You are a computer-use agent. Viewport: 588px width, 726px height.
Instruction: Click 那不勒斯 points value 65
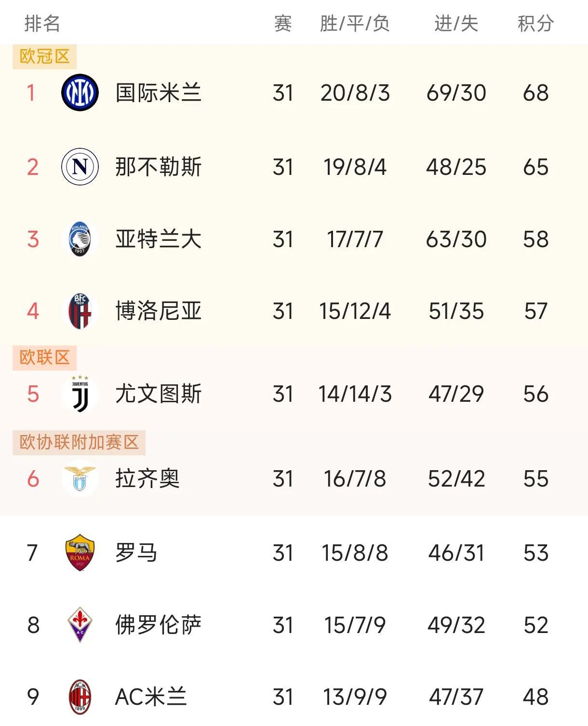[535, 167]
